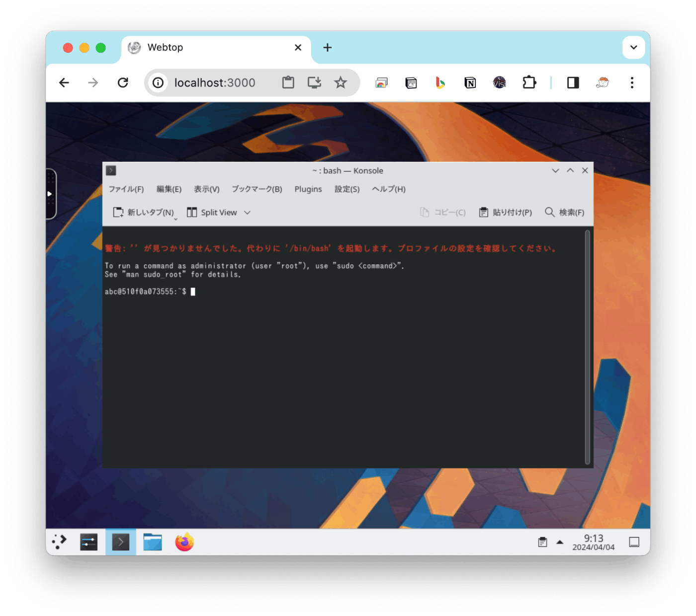
Task: Open the Chrome three-dot menu
Action: pos(632,82)
